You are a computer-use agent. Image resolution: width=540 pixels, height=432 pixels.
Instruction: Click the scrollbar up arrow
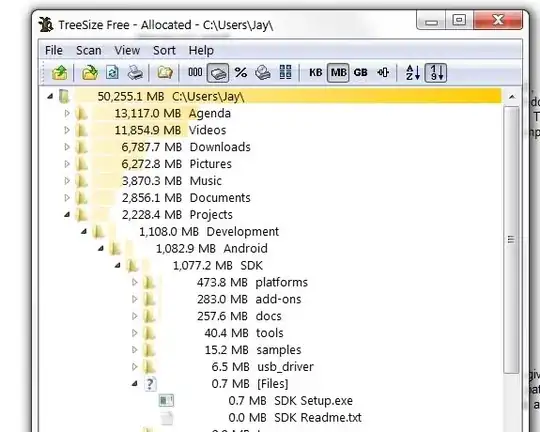[x=512, y=97]
